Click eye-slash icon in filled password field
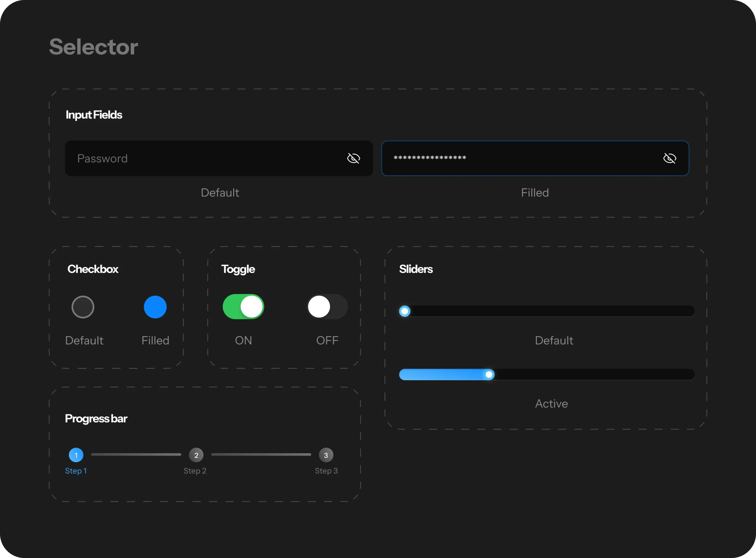This screenshot has width=756, height=558. click(x=669, y=158)
